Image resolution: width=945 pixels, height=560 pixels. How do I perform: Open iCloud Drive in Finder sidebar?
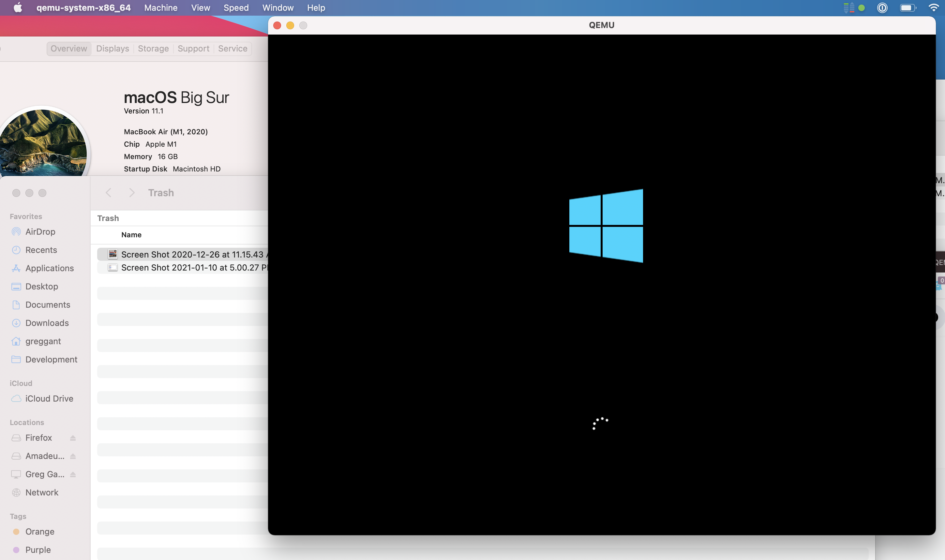click(x=49, y=399)
